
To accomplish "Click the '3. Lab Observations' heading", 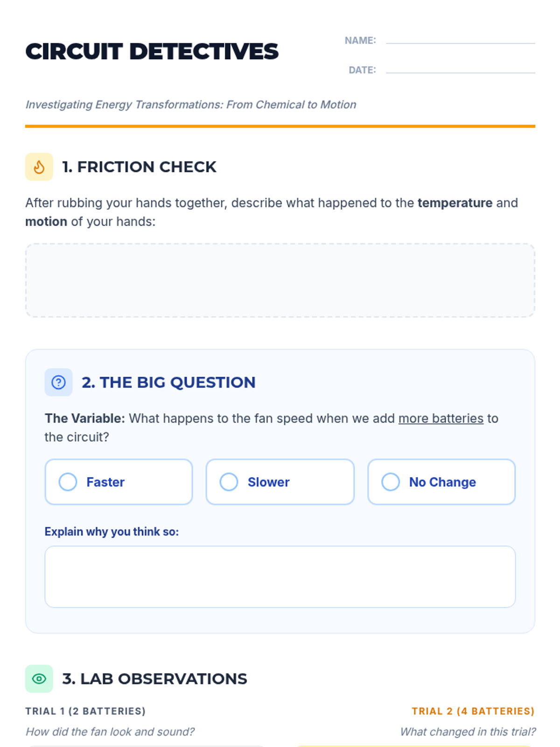I will click(154, 679).
